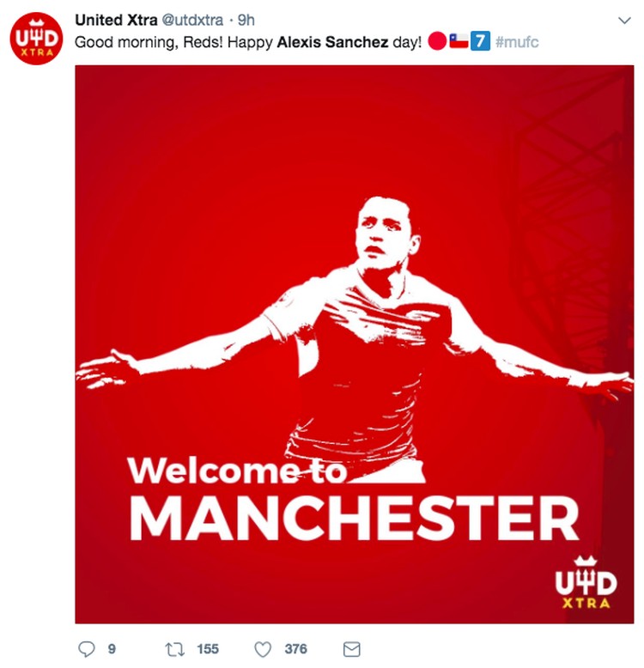Click the reply speech bubble icon

(87, 649)
